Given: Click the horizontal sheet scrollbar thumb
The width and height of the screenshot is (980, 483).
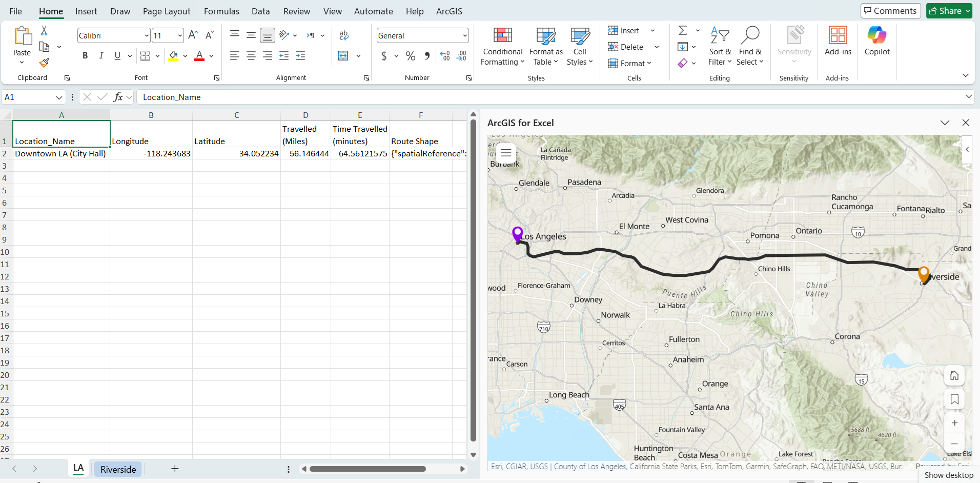Looking at the screenshot, I should [x=367, y=469].
